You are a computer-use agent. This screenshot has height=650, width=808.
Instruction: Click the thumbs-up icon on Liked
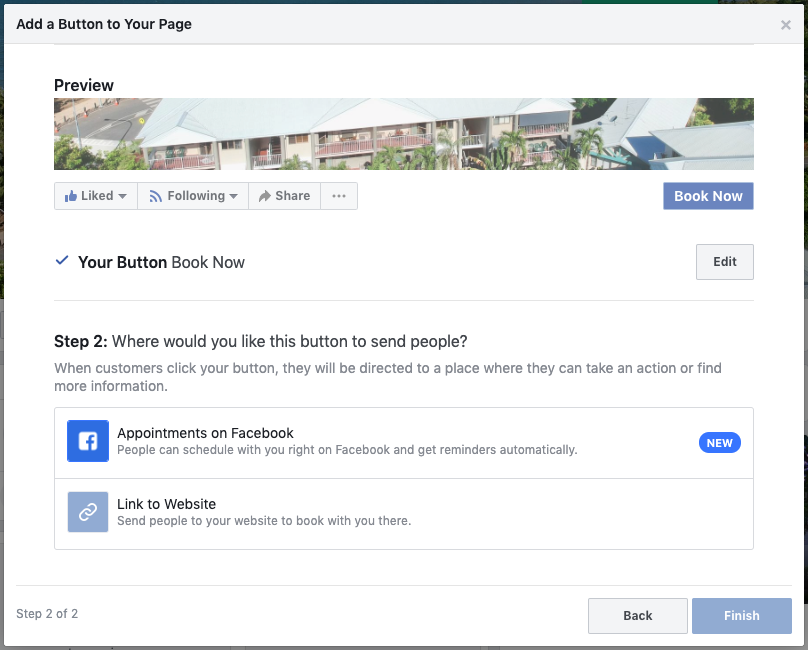[71, 196]
